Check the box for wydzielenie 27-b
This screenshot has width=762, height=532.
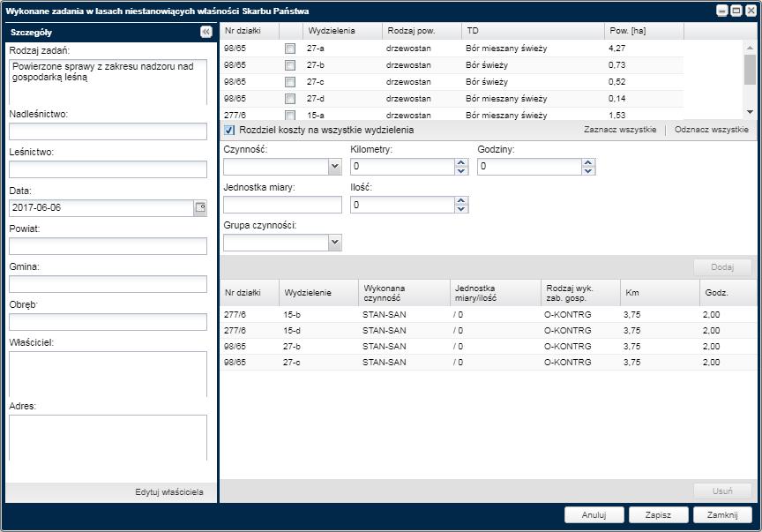point(290,65)
